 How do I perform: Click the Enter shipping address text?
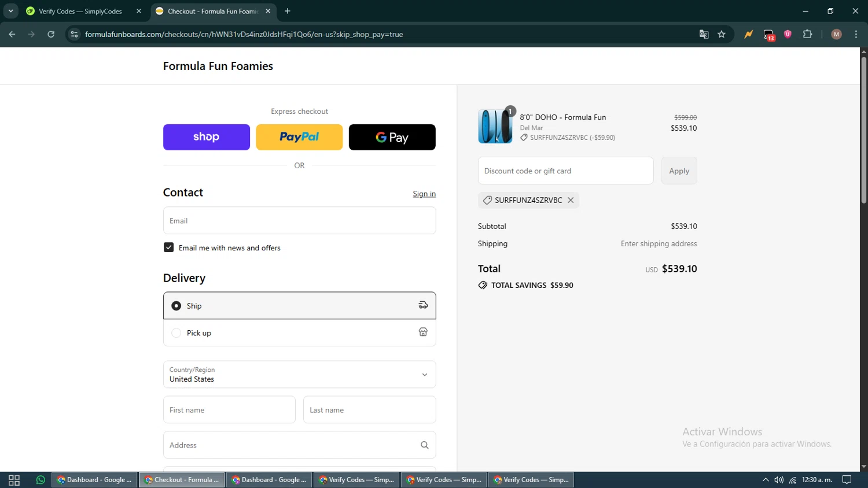[x=659, y=243]
